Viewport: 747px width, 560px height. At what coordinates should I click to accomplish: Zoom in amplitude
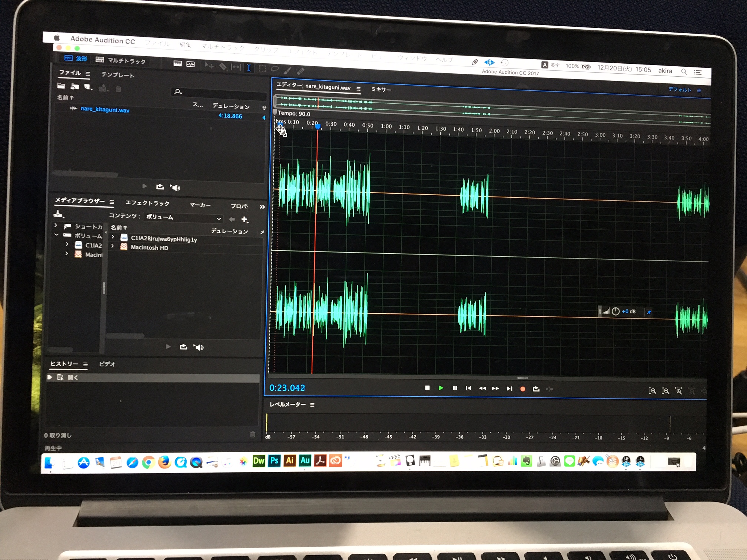(653, 391)
